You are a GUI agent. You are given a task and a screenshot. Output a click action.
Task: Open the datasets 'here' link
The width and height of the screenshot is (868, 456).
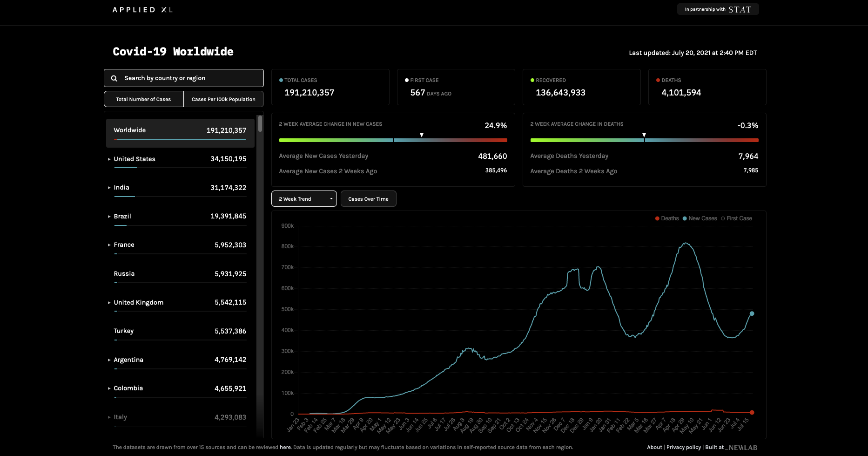[x=285, y=447]
